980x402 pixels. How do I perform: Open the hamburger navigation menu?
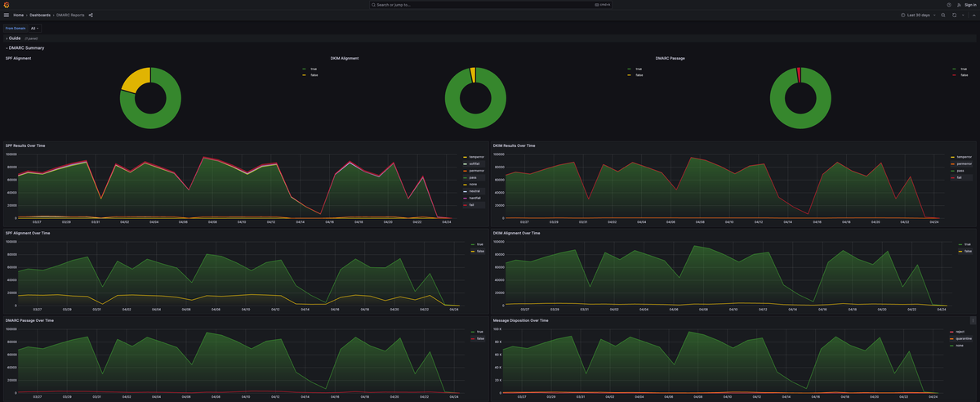6,15
